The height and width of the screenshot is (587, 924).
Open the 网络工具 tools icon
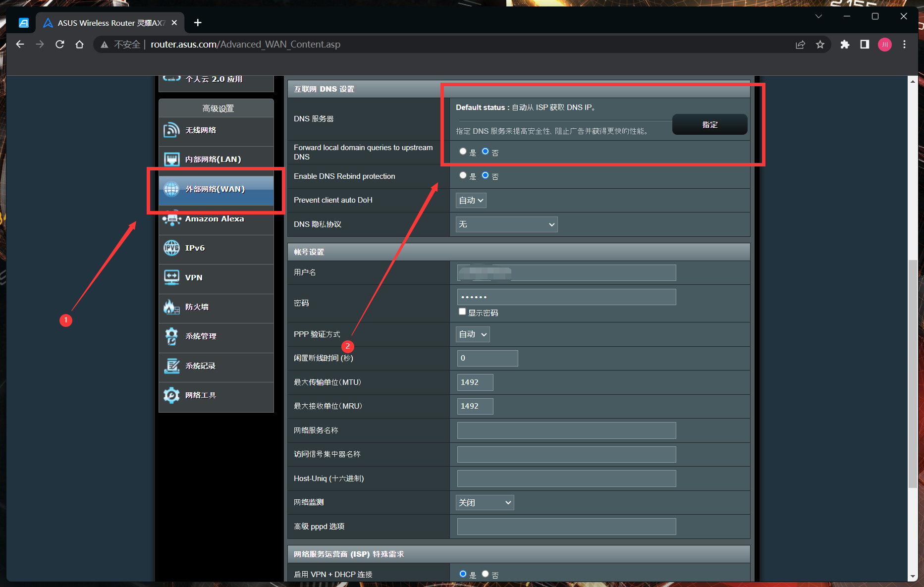171,395
